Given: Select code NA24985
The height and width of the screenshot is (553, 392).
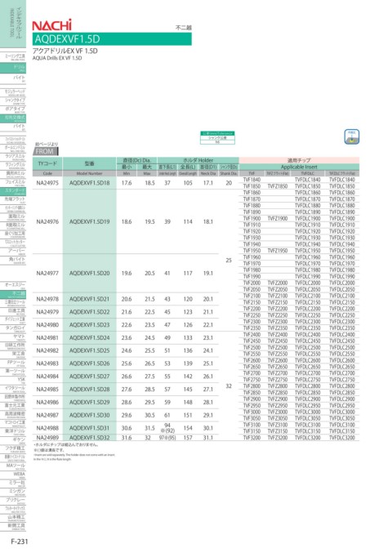Looking at the screenshot, I should 47,390.
